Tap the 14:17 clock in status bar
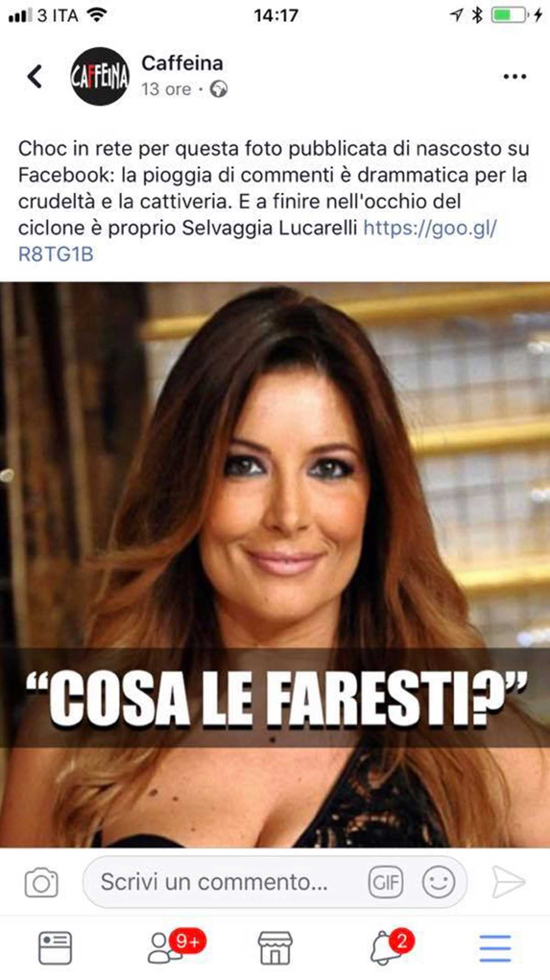Viewport: 550px width, 980px height. click(276, 16)
